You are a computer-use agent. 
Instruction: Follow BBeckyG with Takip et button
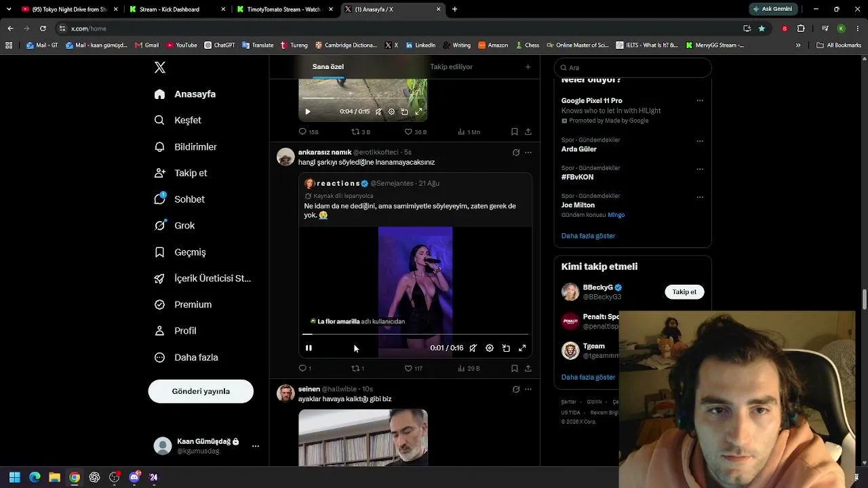pyautogui.click(x=684, y=292)
